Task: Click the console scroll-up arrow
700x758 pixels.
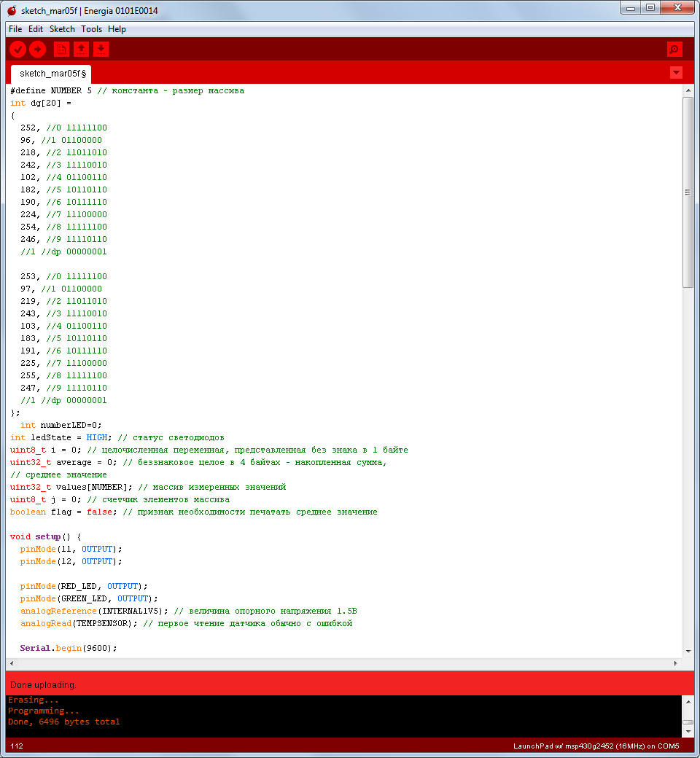Action: pyautogui.click(x=688, y=701)
